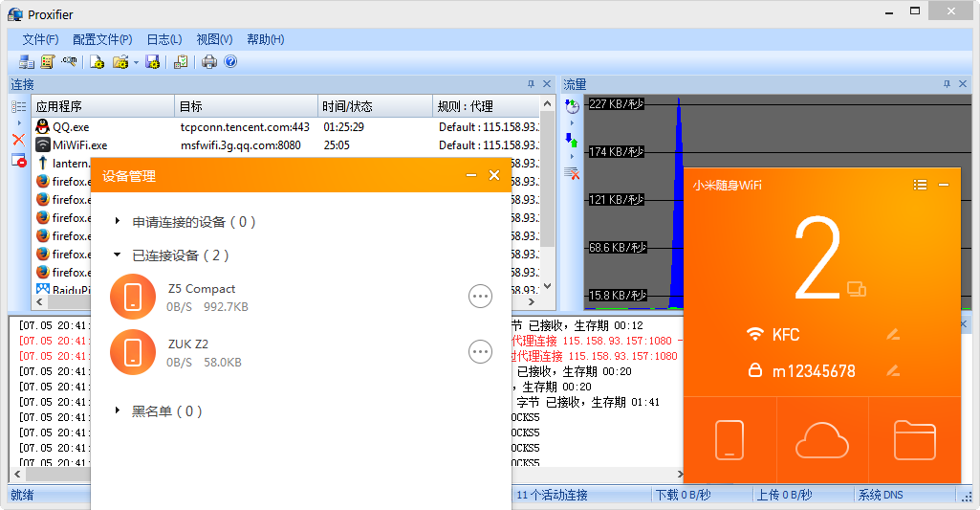Open cloud tile in 小米随身WiFi
Image resolution: width=980 pixels, height=510 pixels.
pyautogui.click(x=822, y=440)
